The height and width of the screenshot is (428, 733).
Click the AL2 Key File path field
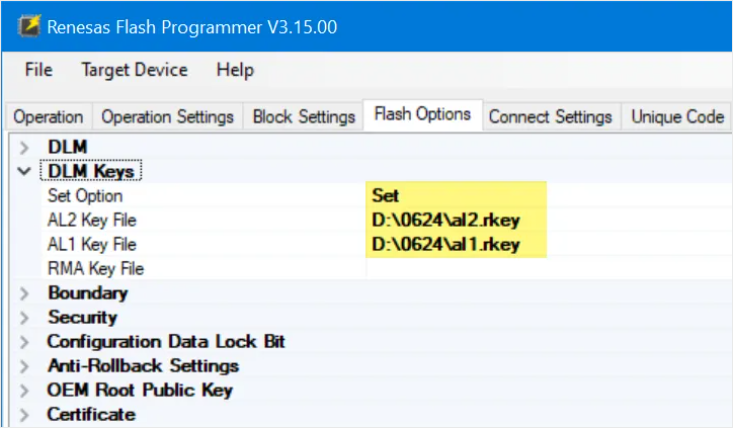(x=548, y=220)
